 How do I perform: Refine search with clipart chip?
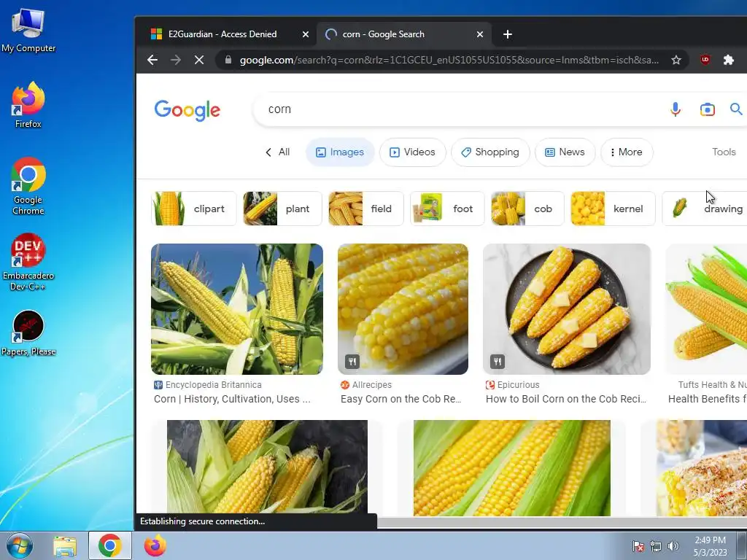(x=193, y=209)
